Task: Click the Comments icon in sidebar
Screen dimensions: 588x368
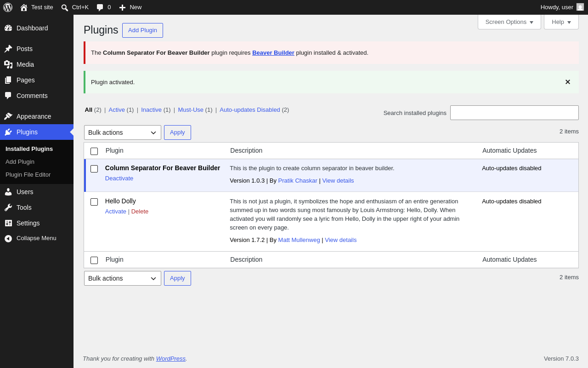Action: (8, 96)
